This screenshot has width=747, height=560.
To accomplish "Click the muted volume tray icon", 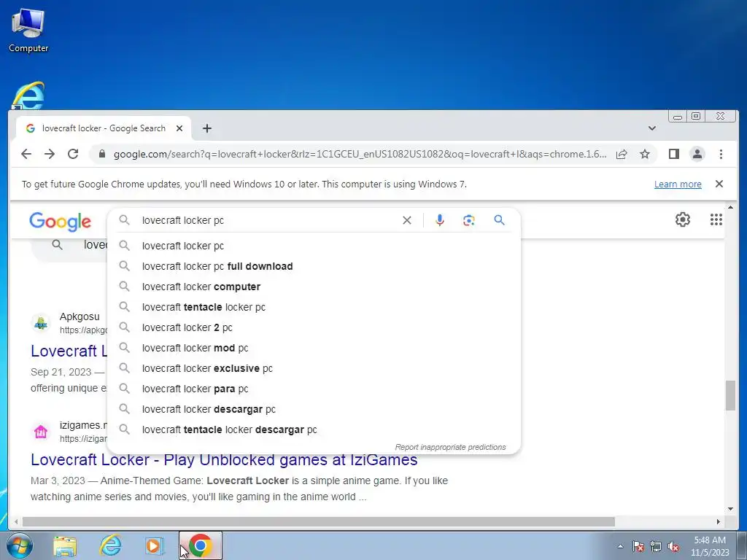I will click(x=673, y=547).
